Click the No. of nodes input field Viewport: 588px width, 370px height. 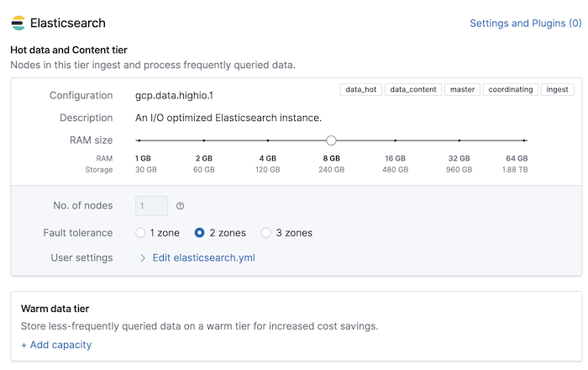151,206
